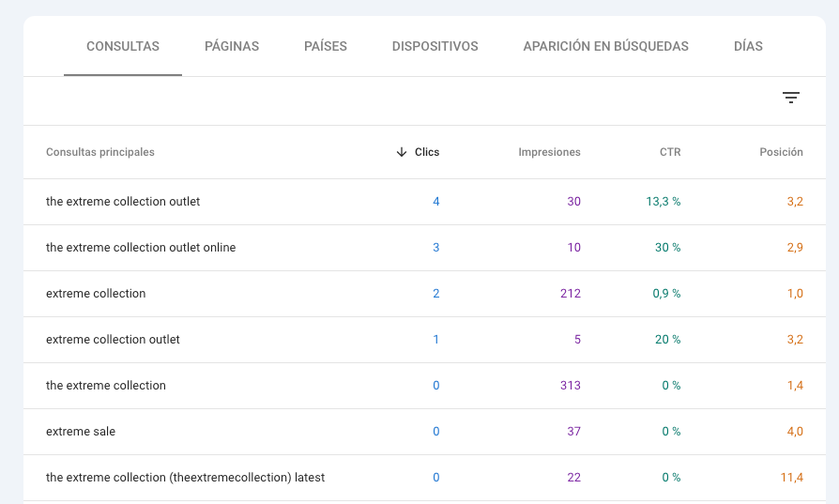Open the '(theextremecollection) latest' query row
This screenshot has height=504, width=839.
pos(424,478)
